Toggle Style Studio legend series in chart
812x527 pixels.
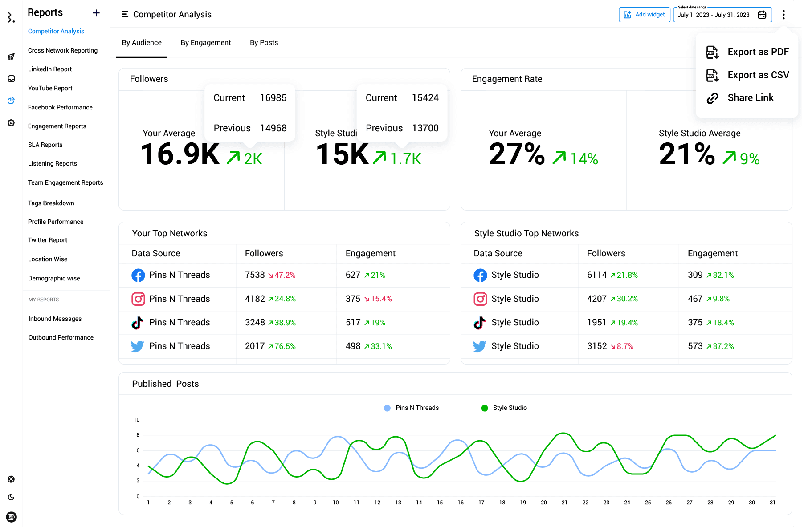click(x=504, y=408)
